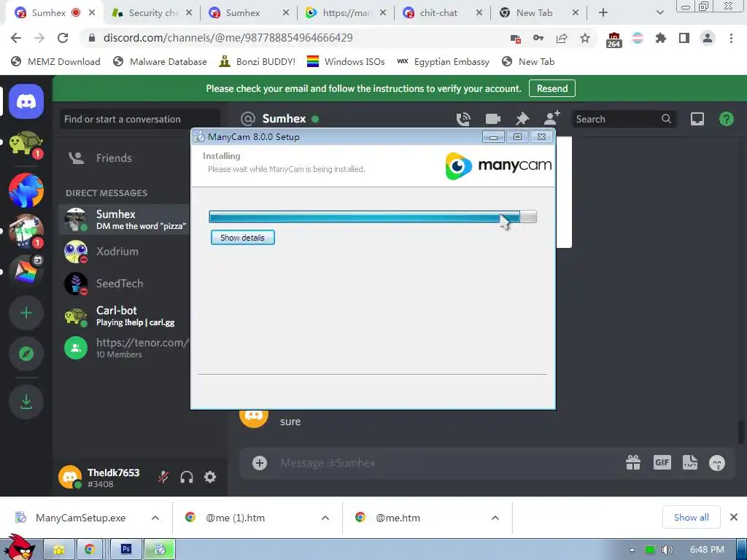
Task: Reload the Chrome page
Action: coord(63,38)
